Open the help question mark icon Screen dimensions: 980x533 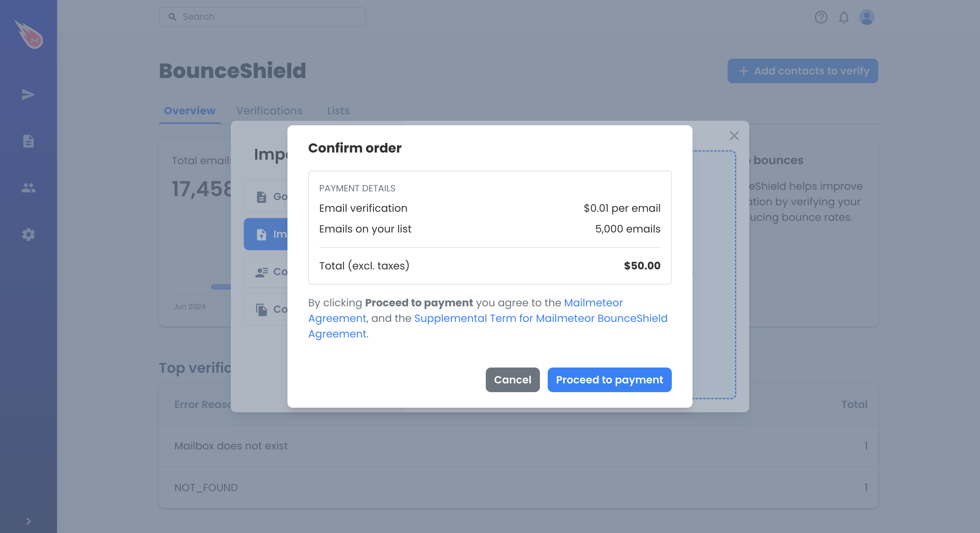[821, 17]
